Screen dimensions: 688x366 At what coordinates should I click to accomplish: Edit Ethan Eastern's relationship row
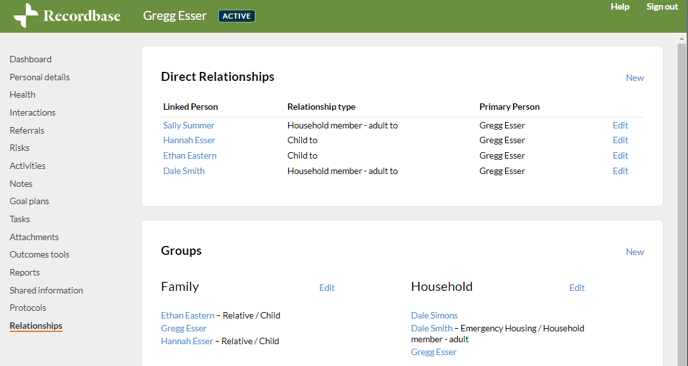pos(620,156)
